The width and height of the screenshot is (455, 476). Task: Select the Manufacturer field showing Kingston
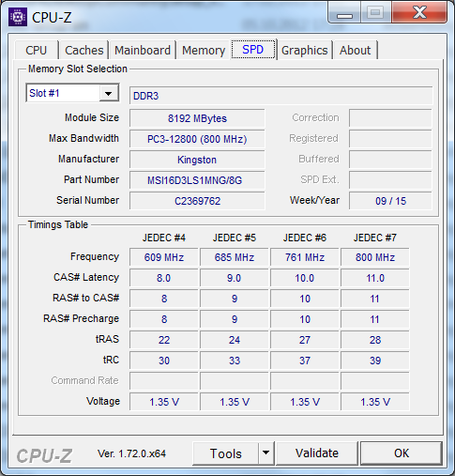click(197, 160)
